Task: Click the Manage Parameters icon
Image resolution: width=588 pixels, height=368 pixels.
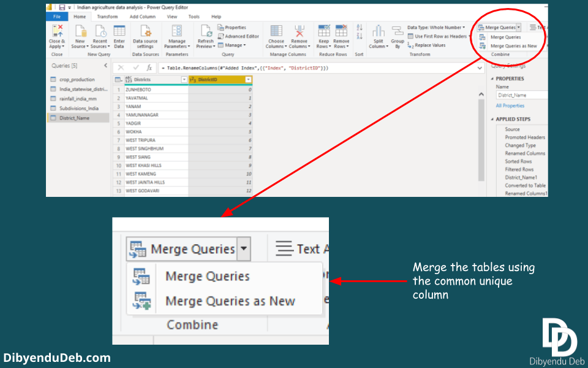Action: tap(176, 31)
